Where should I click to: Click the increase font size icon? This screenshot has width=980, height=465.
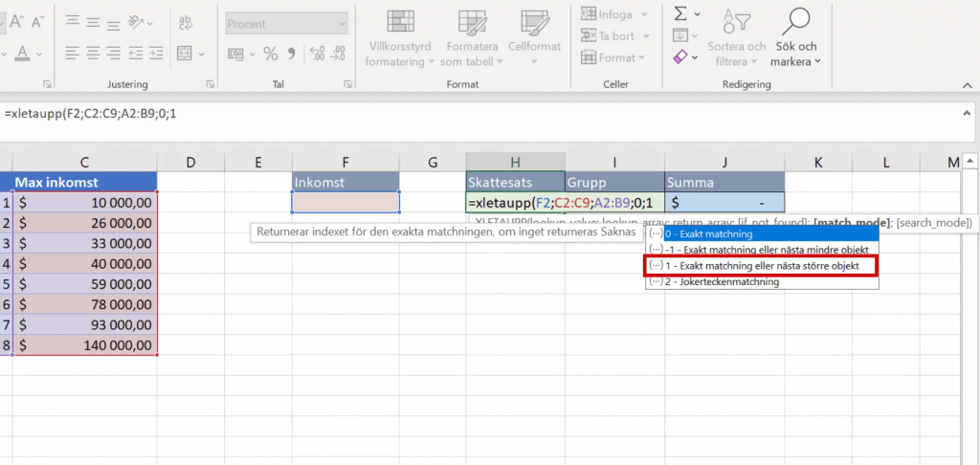pos(13,21)
